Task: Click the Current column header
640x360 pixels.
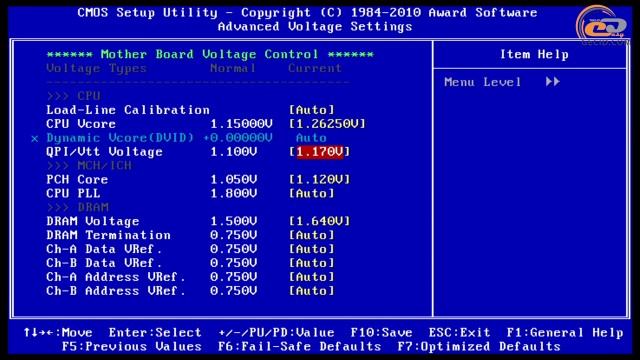Action: click(315, 68)
